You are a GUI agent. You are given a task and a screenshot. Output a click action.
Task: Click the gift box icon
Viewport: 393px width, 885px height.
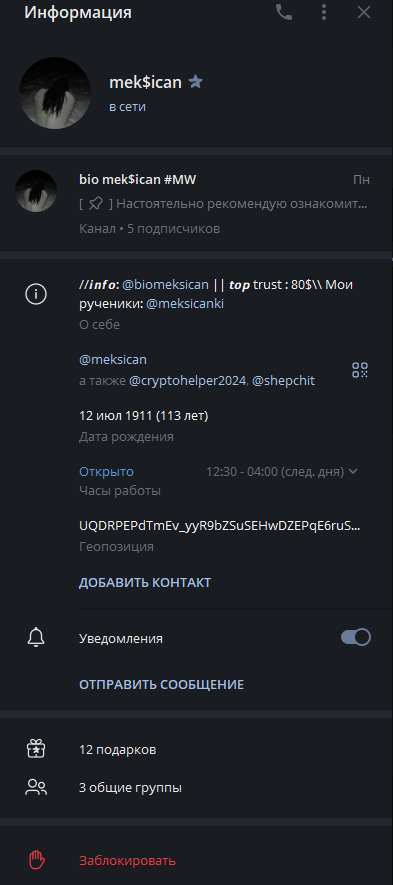pos(36,749)
